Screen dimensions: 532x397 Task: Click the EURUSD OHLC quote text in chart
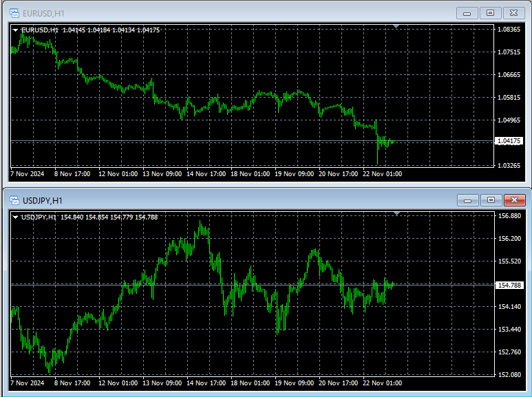pyautogui.click(x=111, y=30)
